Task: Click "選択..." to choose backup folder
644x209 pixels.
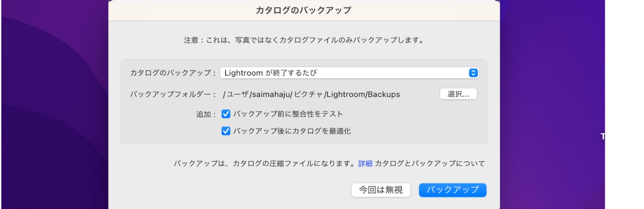Action: (459, 94)
